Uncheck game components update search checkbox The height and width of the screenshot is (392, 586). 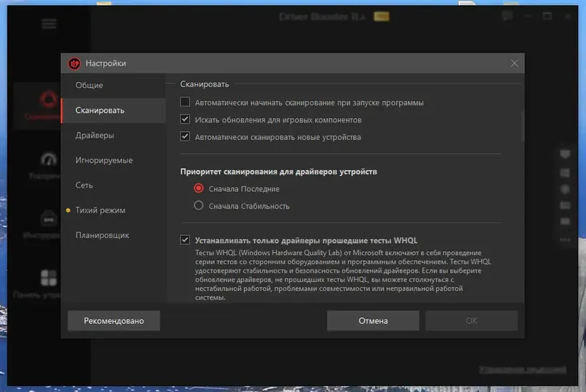point(185,119)
